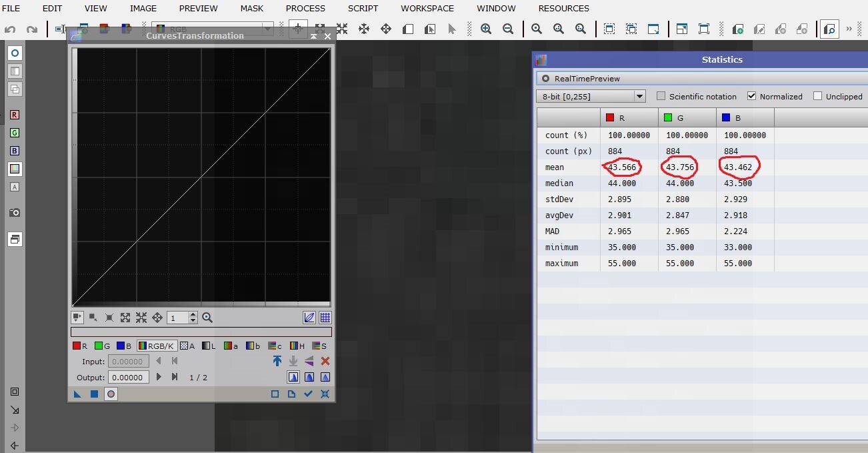The width and height of the screenshot is (868, 453).
Task: Toggle curve grid display button
Action: point(325,318)
